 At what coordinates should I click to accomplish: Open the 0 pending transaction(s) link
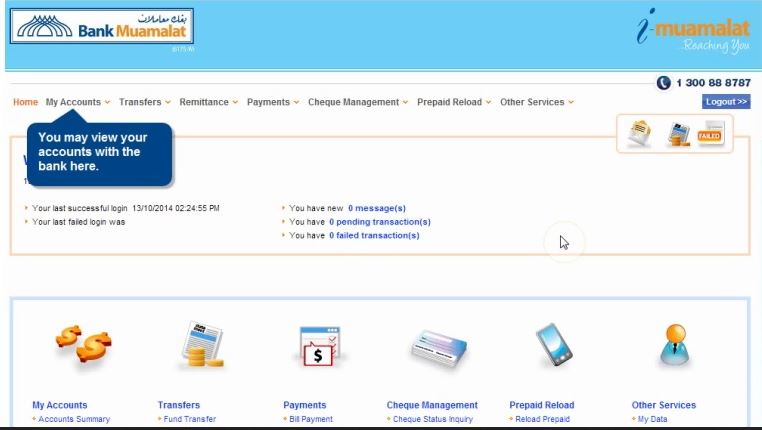click(380, 222)
